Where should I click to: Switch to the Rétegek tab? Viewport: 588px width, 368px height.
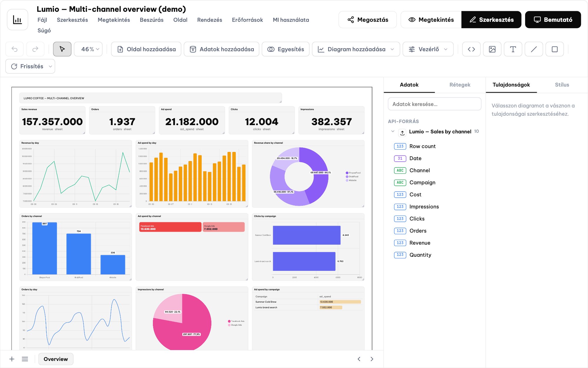click(460, 85)
